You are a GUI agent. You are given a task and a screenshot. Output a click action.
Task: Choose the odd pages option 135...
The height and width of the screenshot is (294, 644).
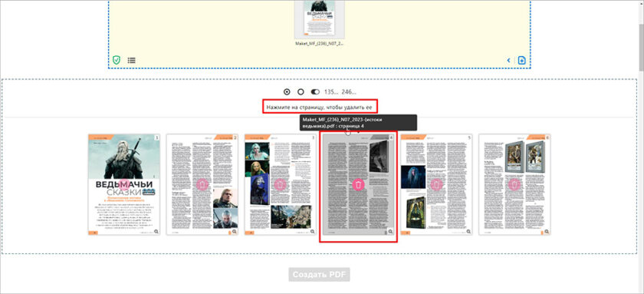(x=331, y=92)
